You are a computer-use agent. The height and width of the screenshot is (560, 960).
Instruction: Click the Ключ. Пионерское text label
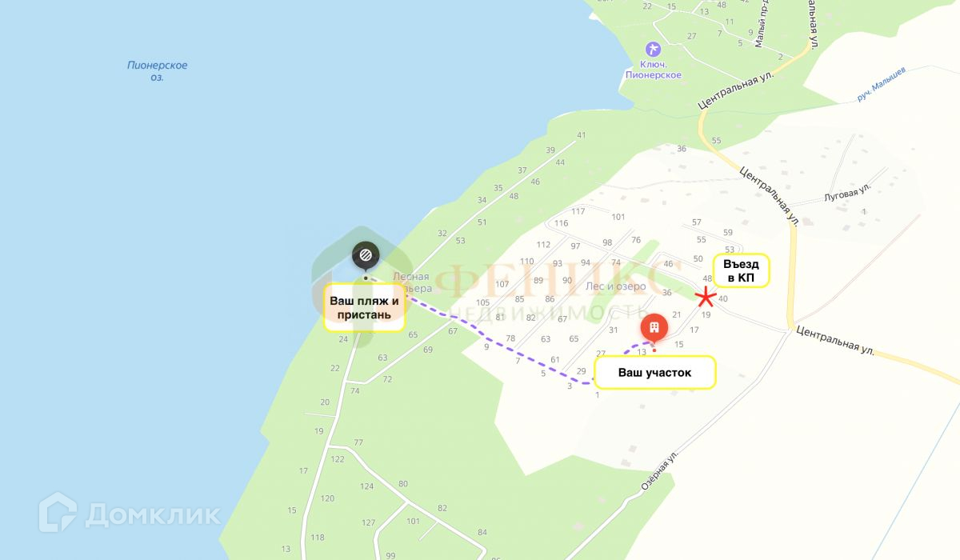(x=654, y=70)
